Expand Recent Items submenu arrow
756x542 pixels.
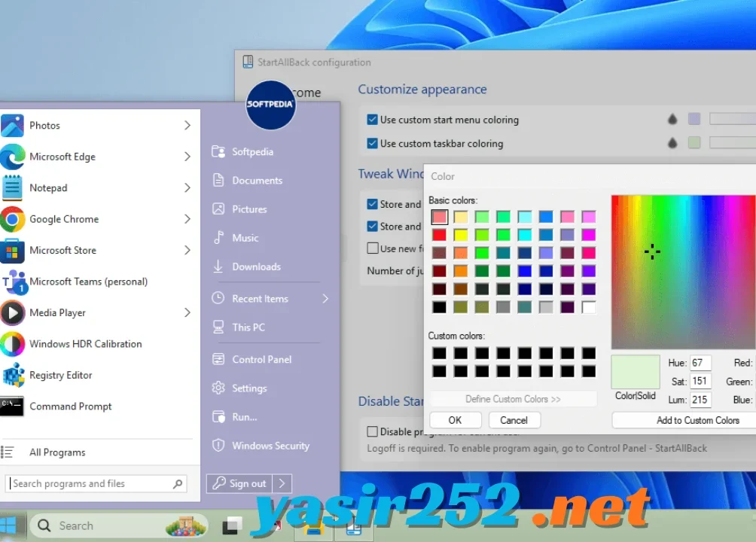(x=325, y=299)
